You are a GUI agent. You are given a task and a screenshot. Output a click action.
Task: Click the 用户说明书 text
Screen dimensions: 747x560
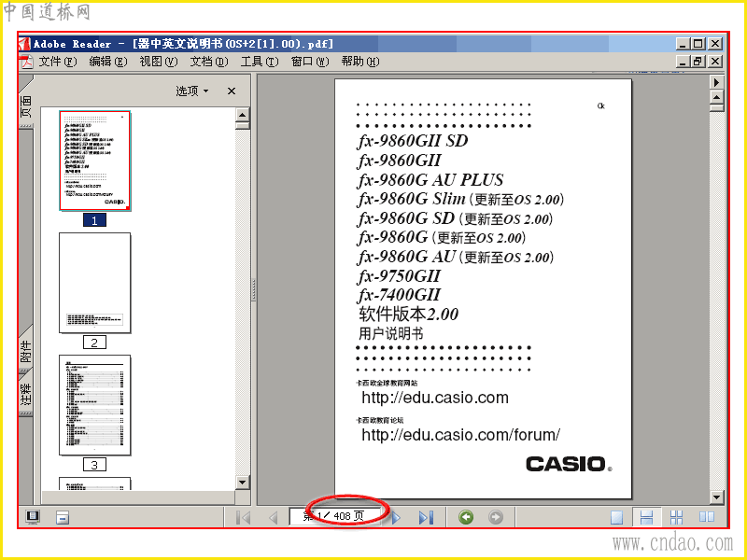point(390,333)
